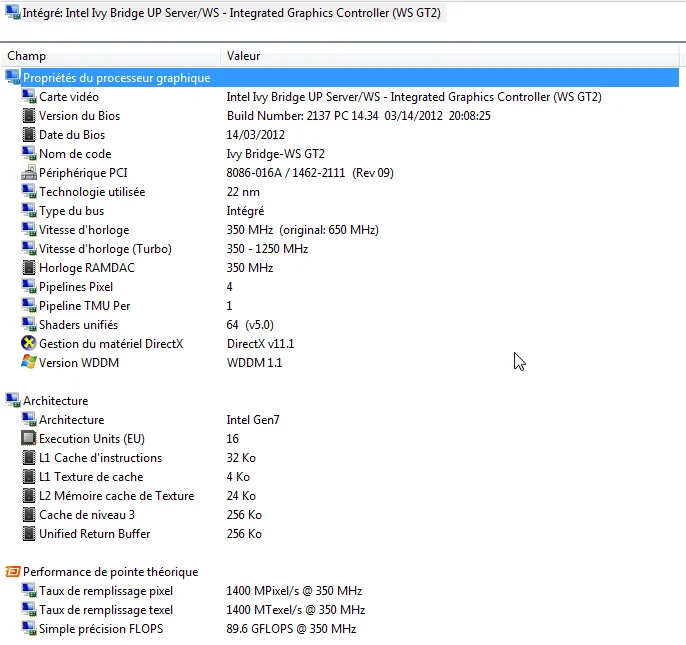686x645 pixels.
Task: Click the icon beside Type du bus
Action: click(29, 210)
